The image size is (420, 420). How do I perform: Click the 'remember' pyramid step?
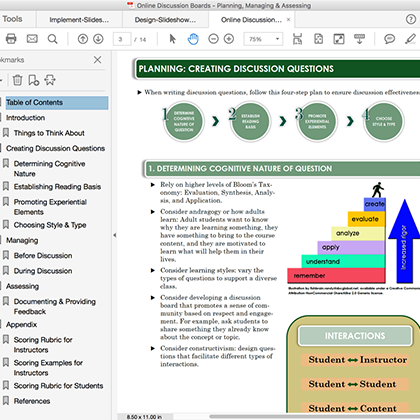tap(336, 276)
